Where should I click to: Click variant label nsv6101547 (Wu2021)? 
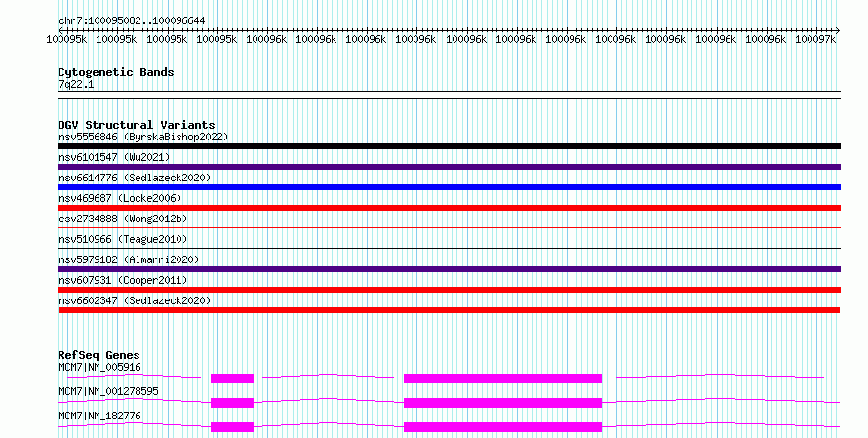114,157
